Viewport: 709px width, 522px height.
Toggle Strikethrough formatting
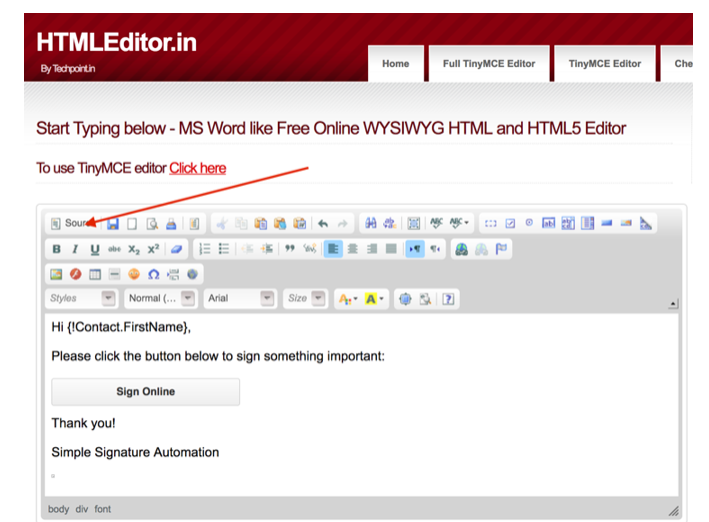click(x=114, y=249)
